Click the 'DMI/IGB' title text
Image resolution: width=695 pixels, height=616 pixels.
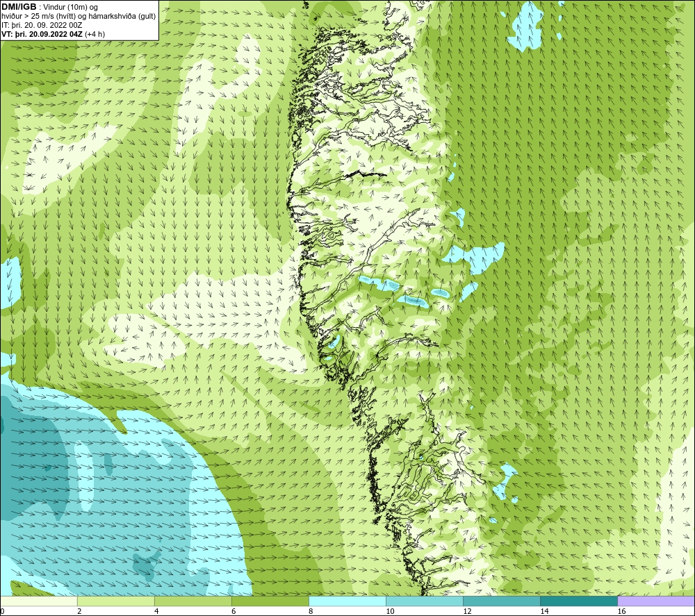pos(19,7)
